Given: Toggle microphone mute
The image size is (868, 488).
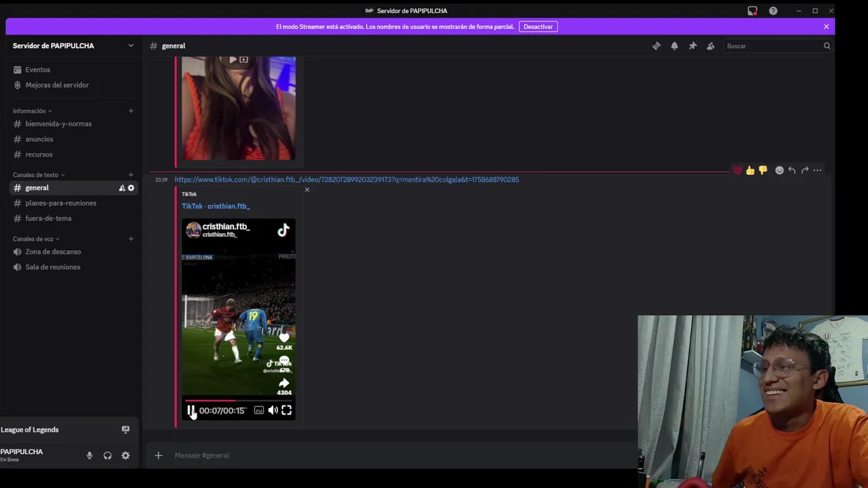Looking at the screenshot, I should click(90, 455).
